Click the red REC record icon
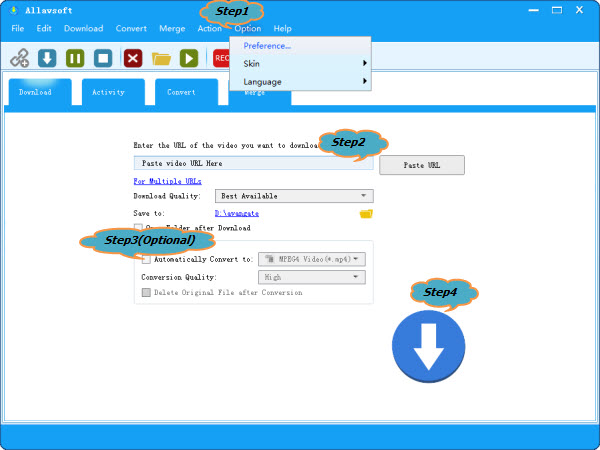The image size is (600, 450). (x=221, y=58)
